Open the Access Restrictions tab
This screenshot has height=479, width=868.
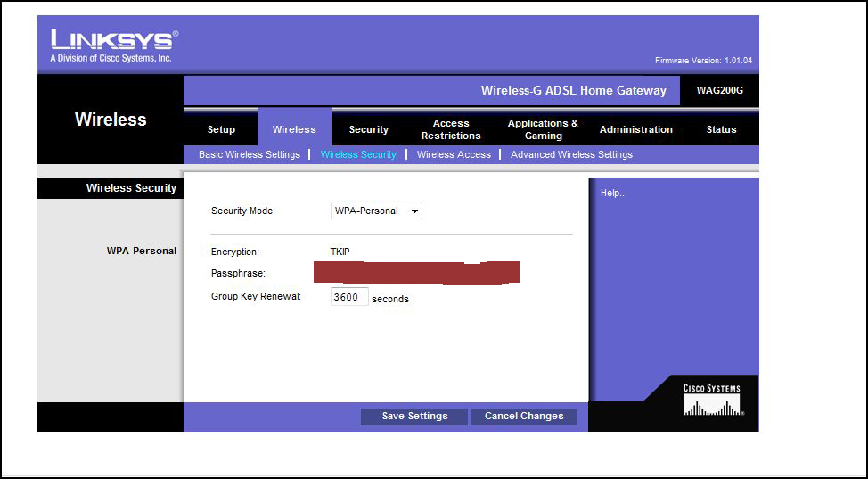coord(451,129)
